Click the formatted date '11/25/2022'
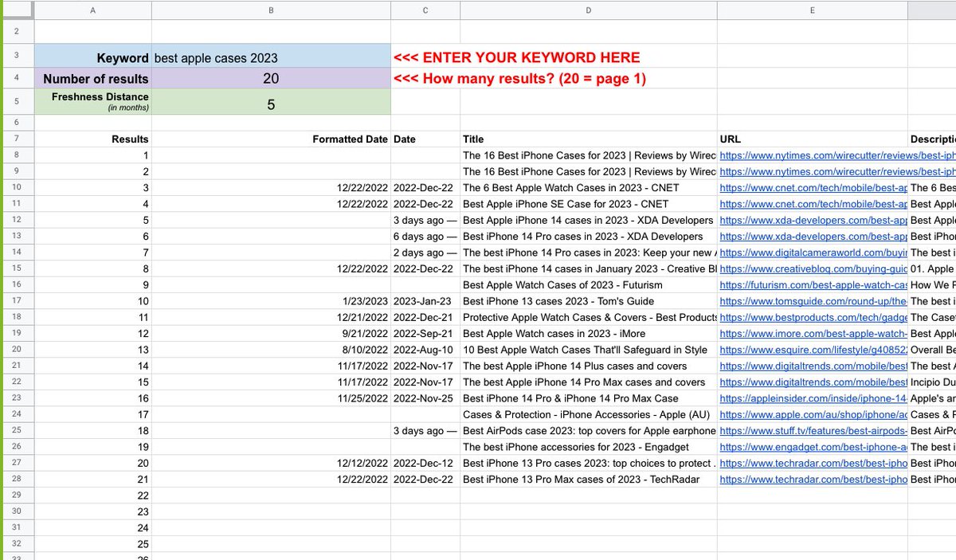 [362, 398]
